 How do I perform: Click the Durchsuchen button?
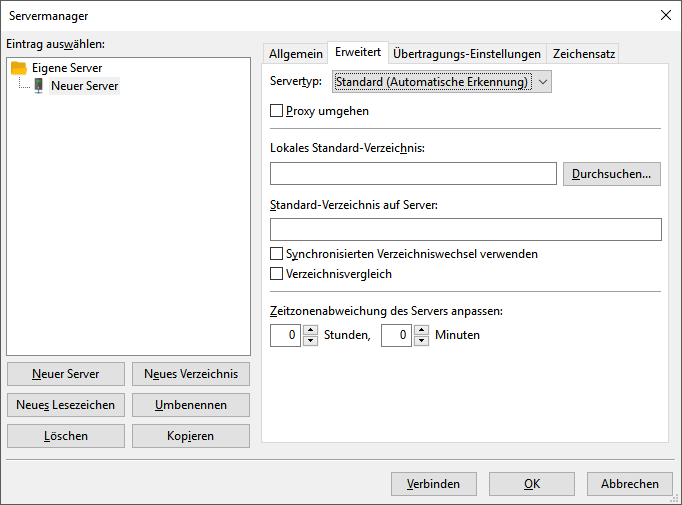[612, 174]
